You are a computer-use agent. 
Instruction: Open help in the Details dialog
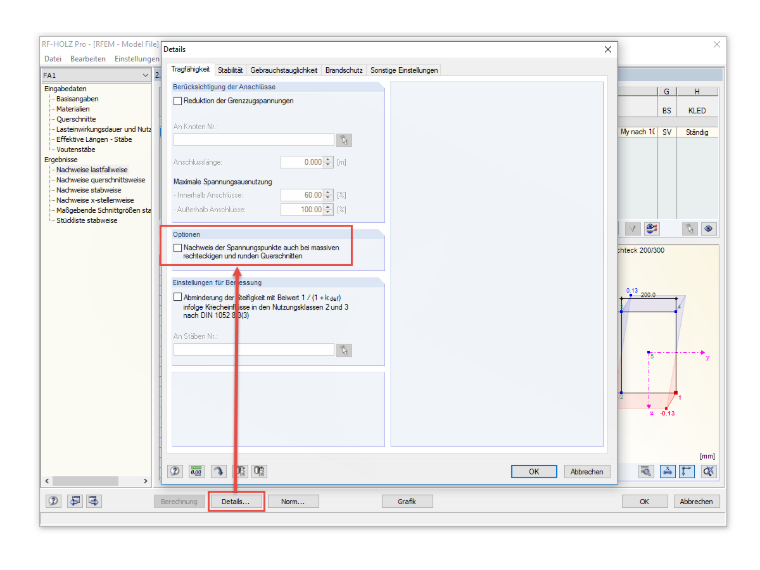pos(175,471)
